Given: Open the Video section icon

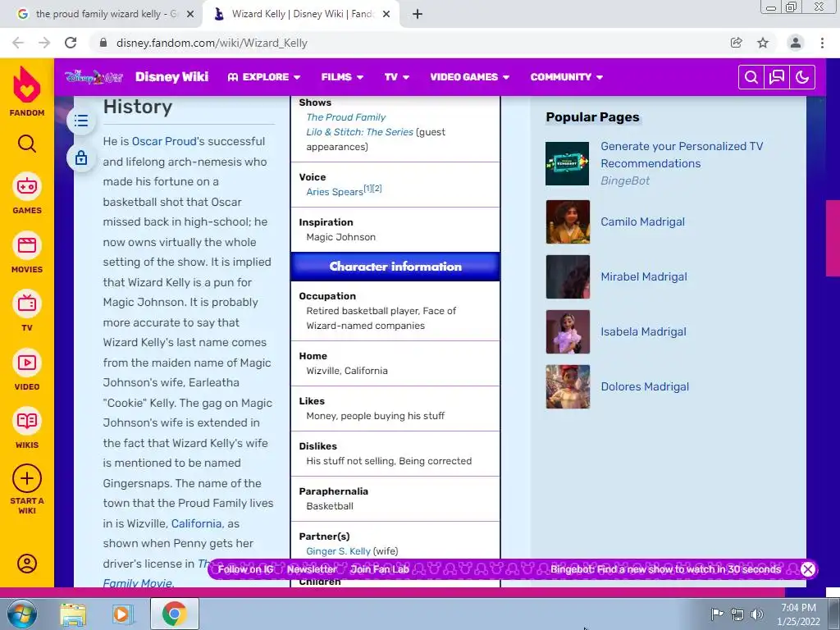Looking at the screenshot, I should pyautogui.click(x=27, y=363).
